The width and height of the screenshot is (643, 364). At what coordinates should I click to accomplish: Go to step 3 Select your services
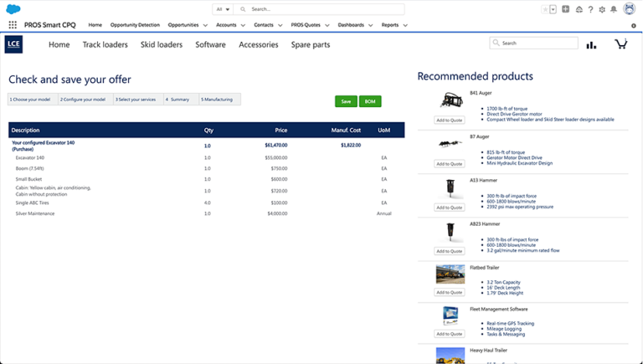click(x=138, y=100)
